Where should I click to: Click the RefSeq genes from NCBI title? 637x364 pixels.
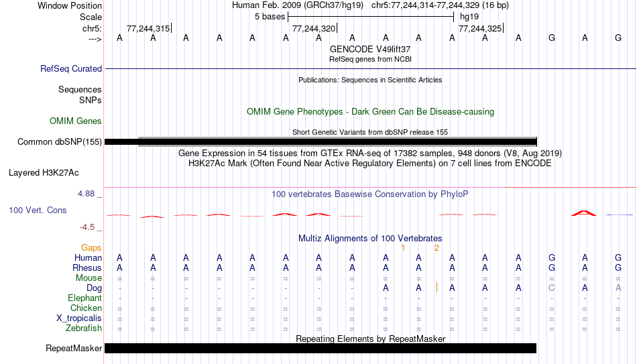coord(370,59)
